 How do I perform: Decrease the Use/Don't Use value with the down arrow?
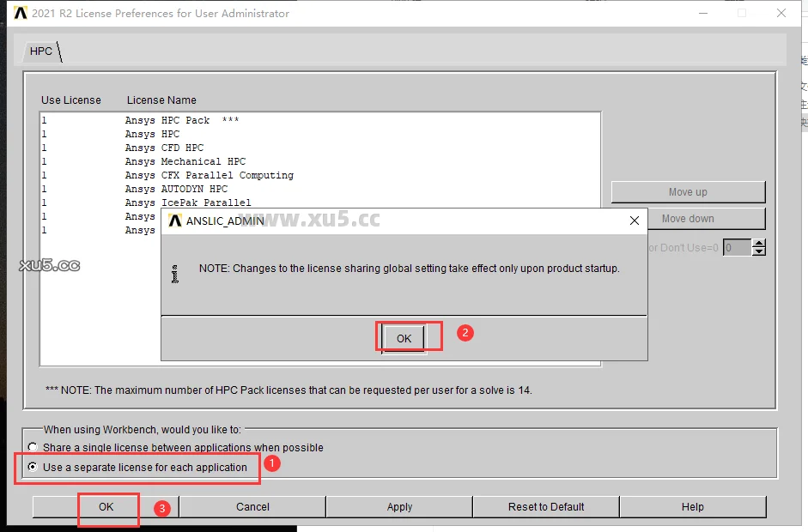(758, 251)
